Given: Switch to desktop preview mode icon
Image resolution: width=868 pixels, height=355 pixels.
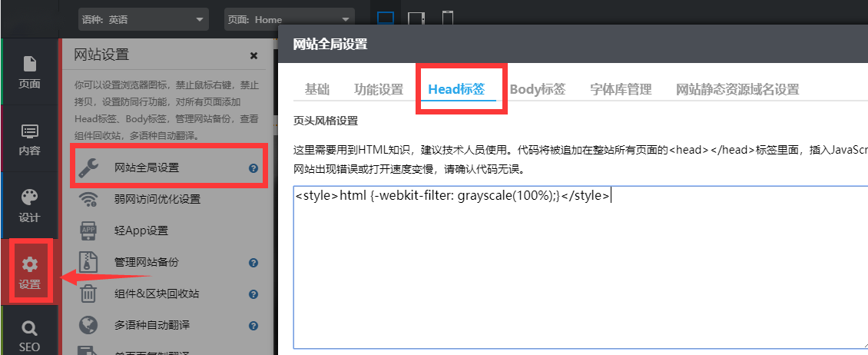Looking at the screenshot, I should (386, 18).
